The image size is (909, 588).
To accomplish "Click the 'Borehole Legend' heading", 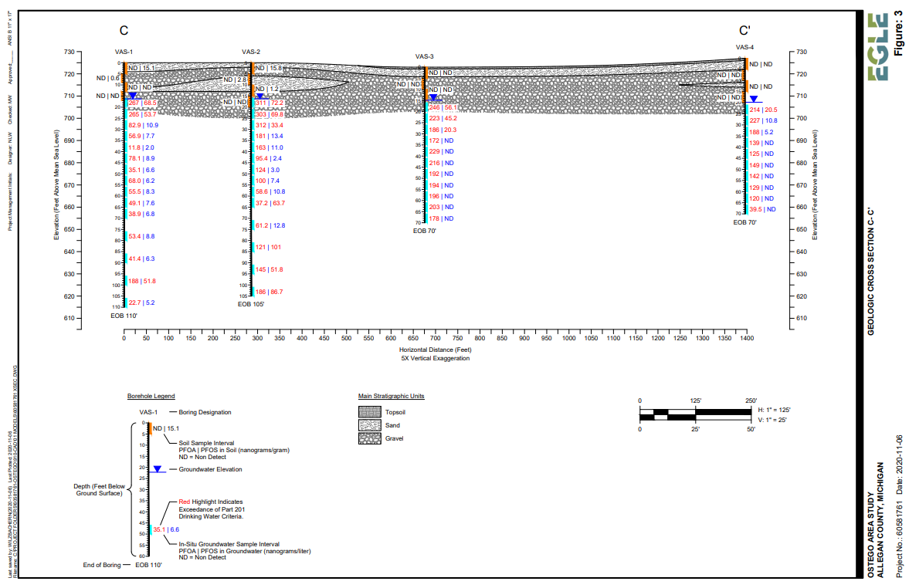I will pos(151,397).
